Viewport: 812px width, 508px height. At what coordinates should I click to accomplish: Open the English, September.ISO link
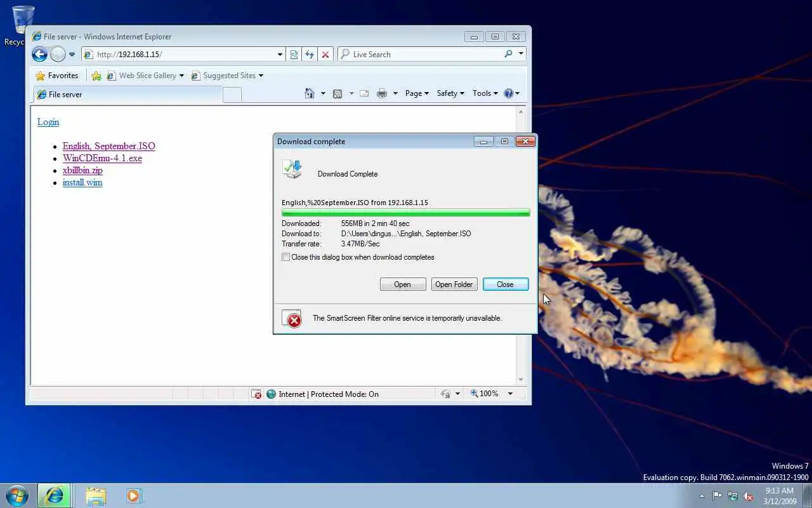click(x=108, y=146)
